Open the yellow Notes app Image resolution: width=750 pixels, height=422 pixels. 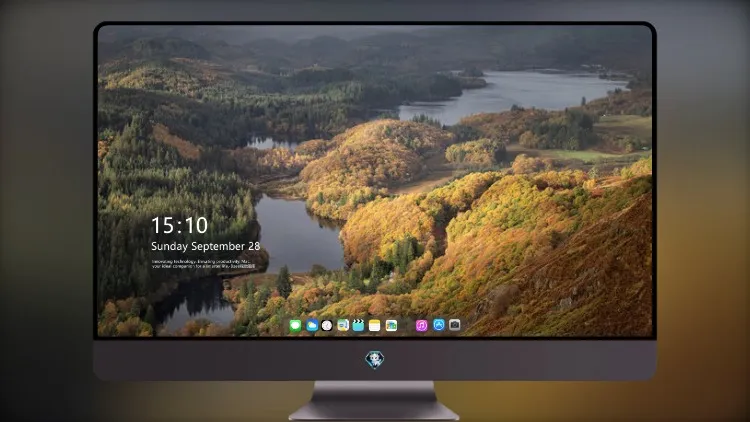(x=375, y=326)
